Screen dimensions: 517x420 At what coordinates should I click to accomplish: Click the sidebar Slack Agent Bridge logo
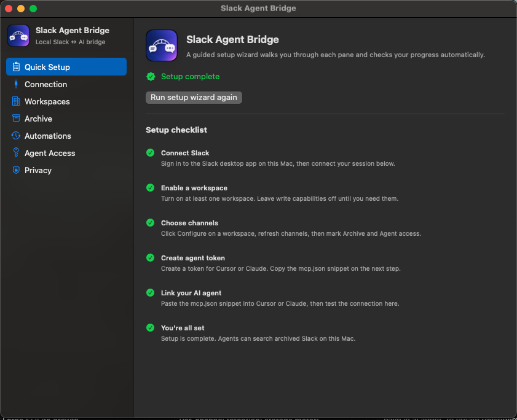point(18,36)
